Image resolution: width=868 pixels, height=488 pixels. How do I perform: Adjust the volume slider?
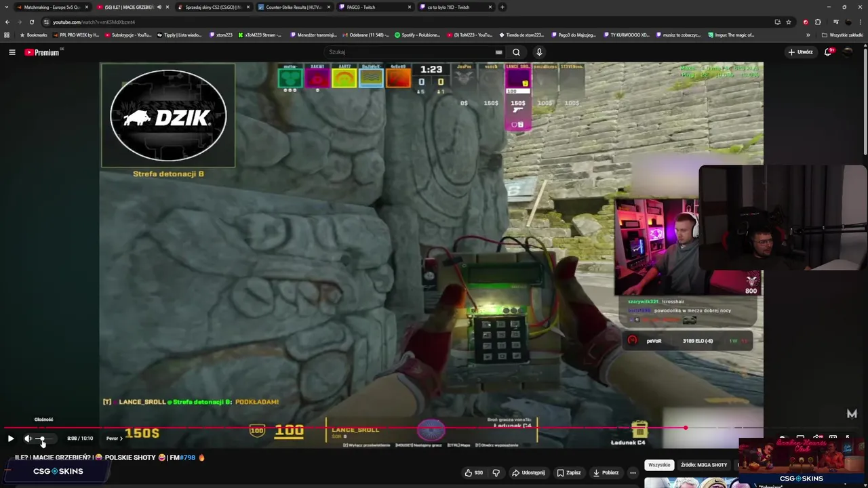pyautogui.click(x=45, y=439)
